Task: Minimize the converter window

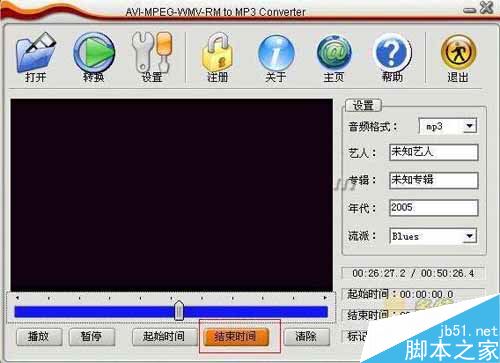Action: tap(469, 11)
